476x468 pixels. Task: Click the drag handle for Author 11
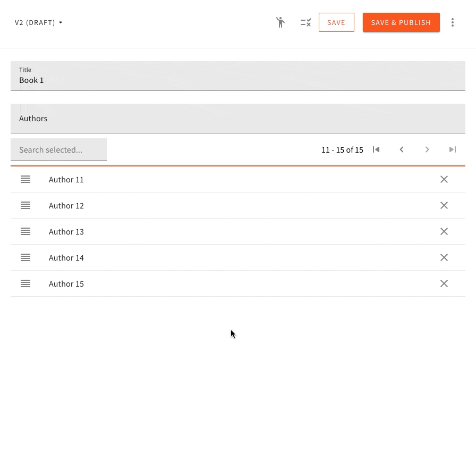click(x=25, y=179)
